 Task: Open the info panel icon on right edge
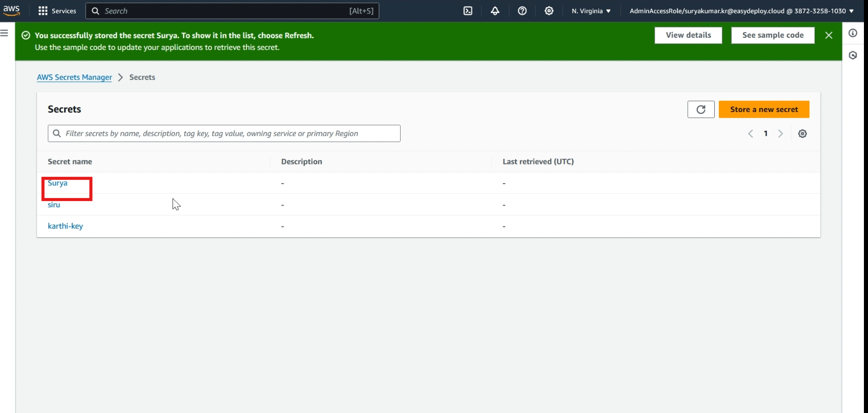(853, 33)
